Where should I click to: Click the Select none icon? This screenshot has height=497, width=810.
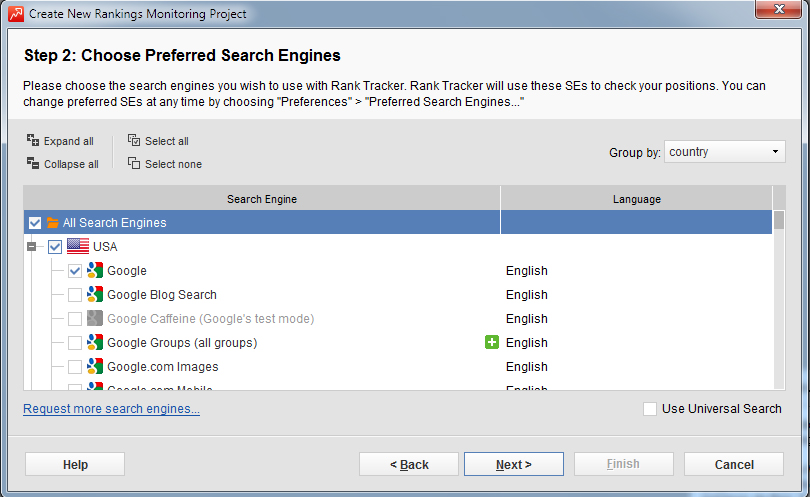(x=134, y=163)
